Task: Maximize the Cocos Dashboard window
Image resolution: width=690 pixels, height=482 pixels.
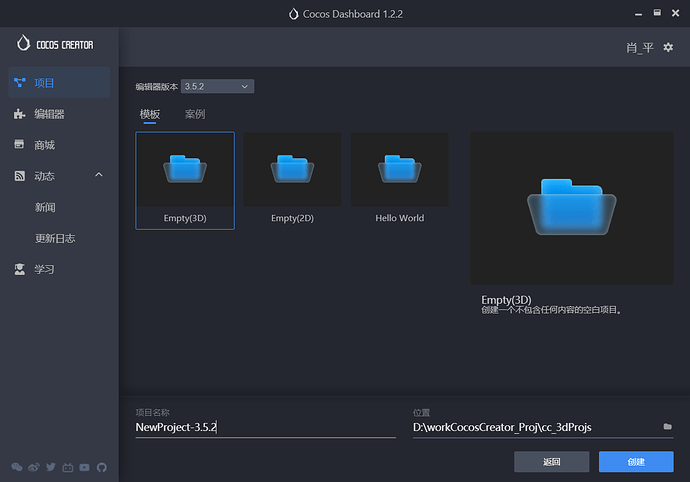Action: coord(657,13)
